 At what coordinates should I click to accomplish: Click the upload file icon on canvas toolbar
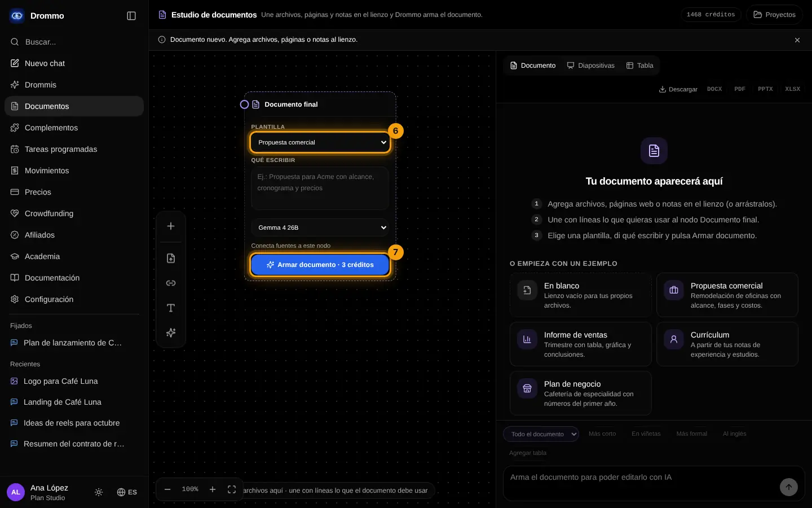pos(171,259)
